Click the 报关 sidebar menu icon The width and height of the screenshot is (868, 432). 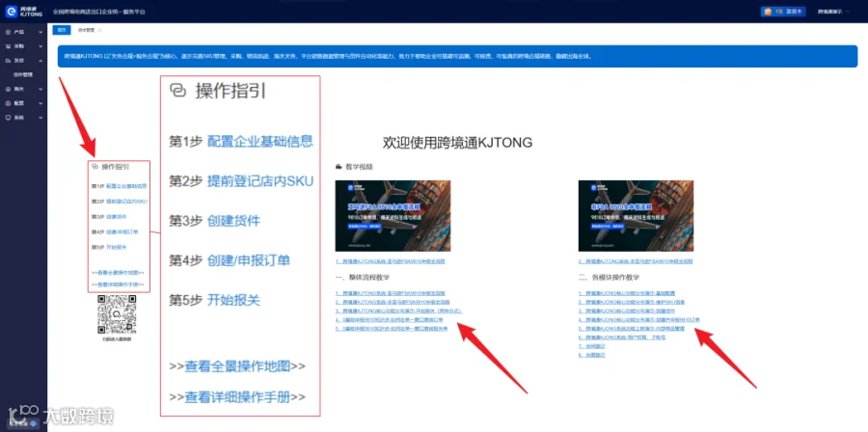8,89
